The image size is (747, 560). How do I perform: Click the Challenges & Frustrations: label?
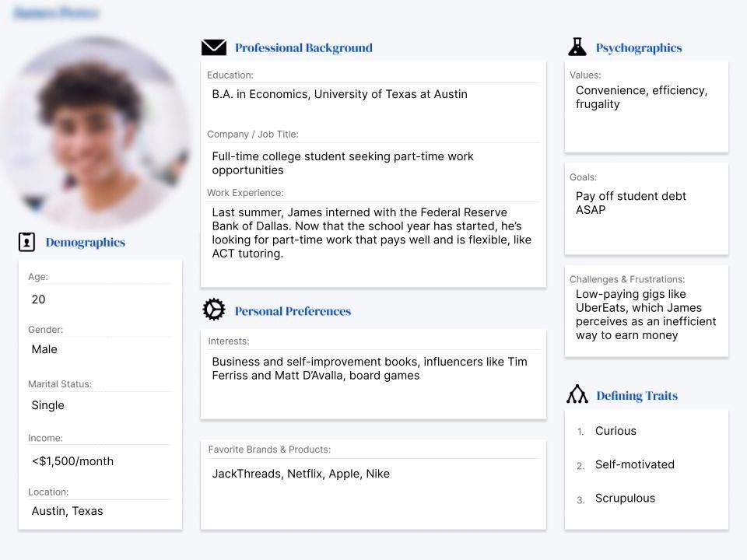627,279
